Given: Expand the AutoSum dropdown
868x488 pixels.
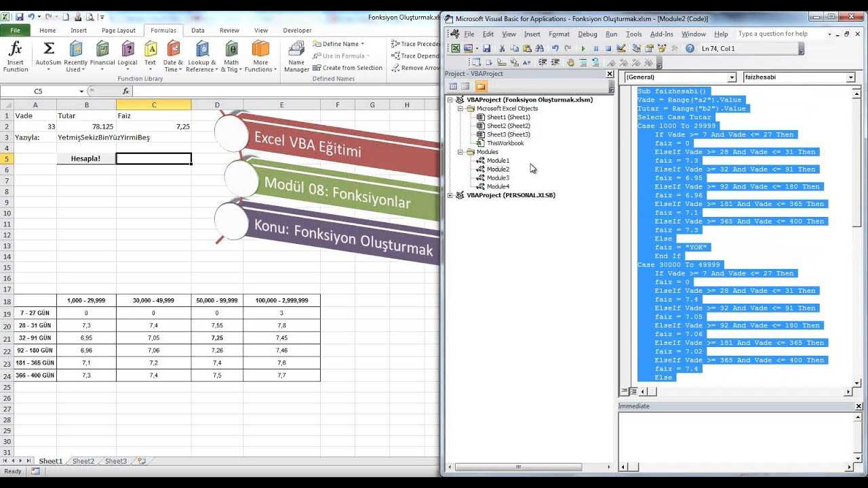Looking at the screenshot, I should click(x=48, y=69).
